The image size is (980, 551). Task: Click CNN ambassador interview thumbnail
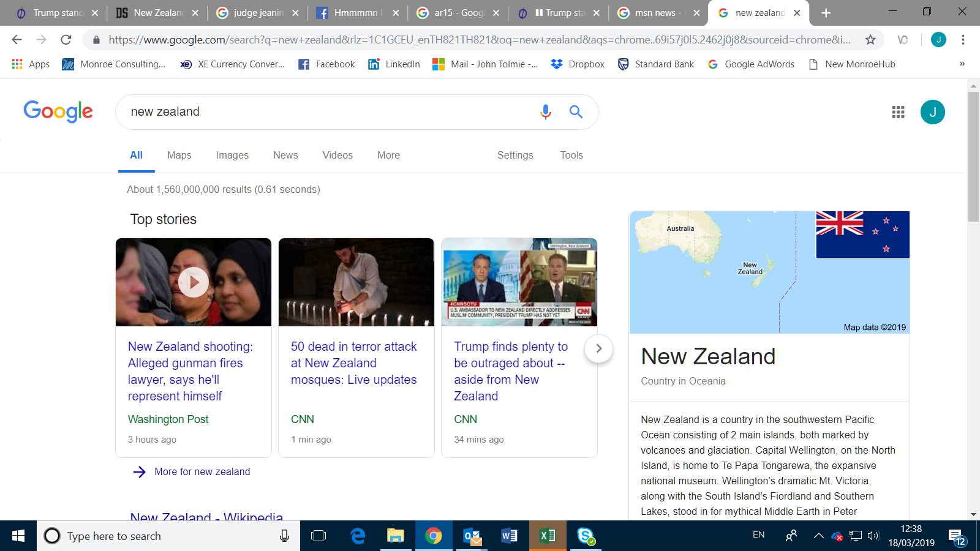519,282
